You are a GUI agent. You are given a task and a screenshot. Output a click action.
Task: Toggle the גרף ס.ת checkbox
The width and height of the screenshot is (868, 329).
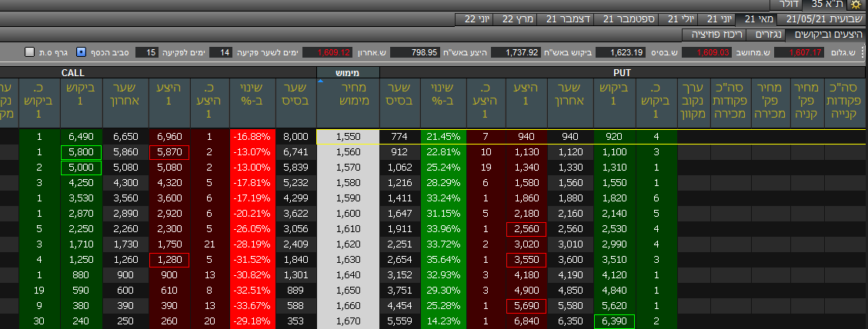tap(30, 52)
